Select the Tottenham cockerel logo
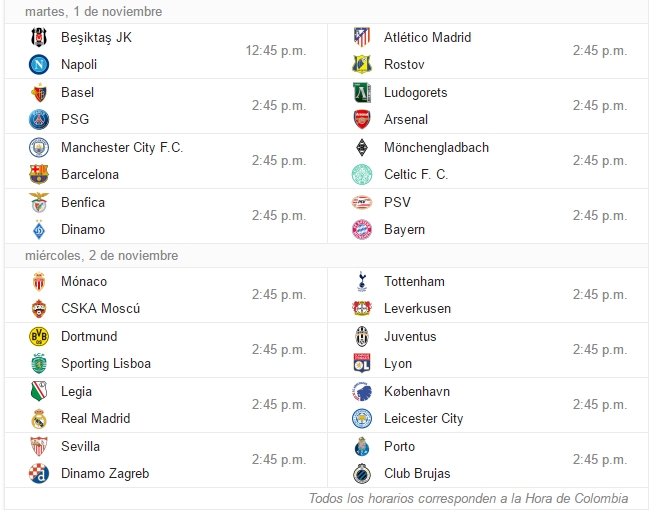The height and width of the screenshot is (510, 649). [x=362, y=281]
